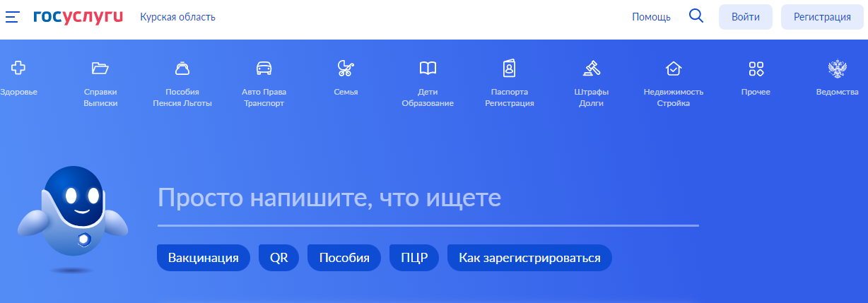
Task: Open the Помощь help link
Action: [651, 17]
